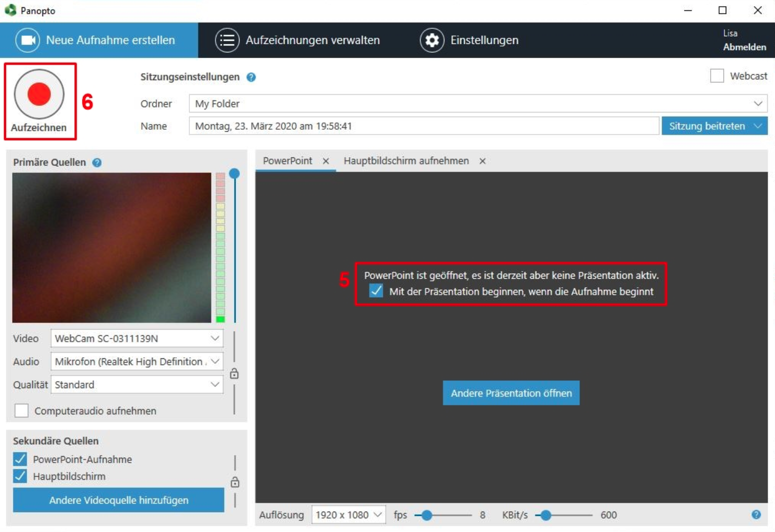Click the help icon beside Primäre Quellen
Image resolution: width=775 pixels, height=532 pixels.
point(97,163)
